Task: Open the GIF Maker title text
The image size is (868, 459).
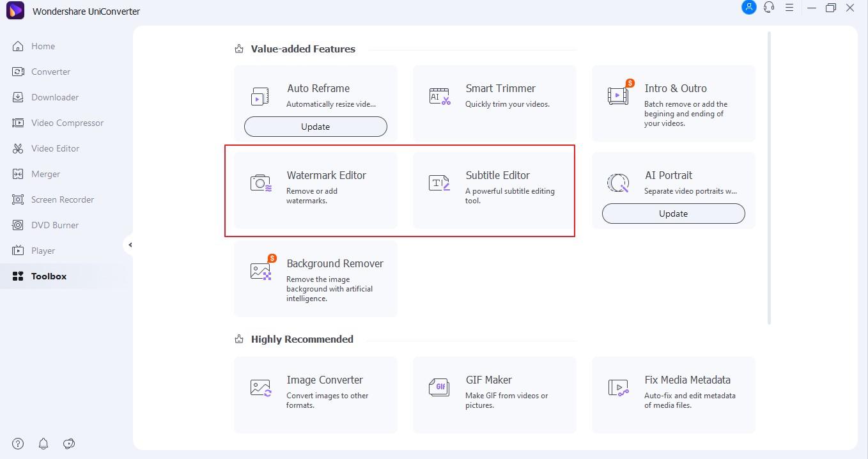Action: 489,380
